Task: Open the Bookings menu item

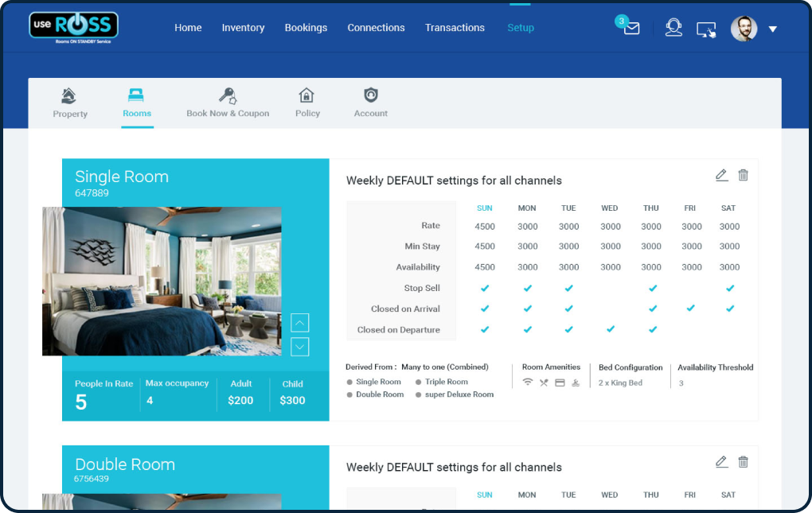Action: (306, 28)
